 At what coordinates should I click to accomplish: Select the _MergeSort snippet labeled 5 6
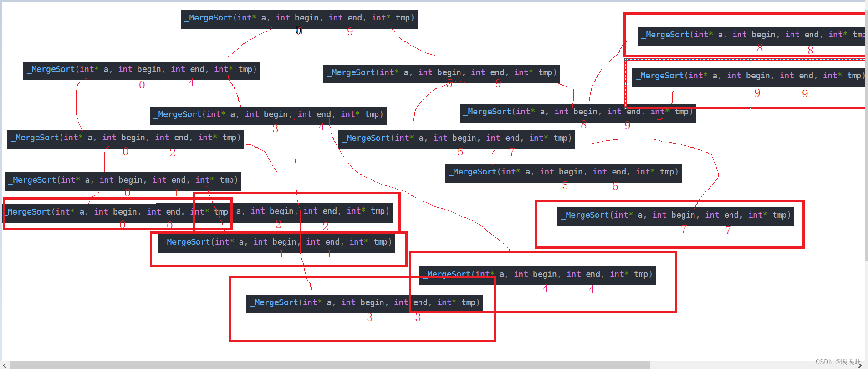click(563, 173)
